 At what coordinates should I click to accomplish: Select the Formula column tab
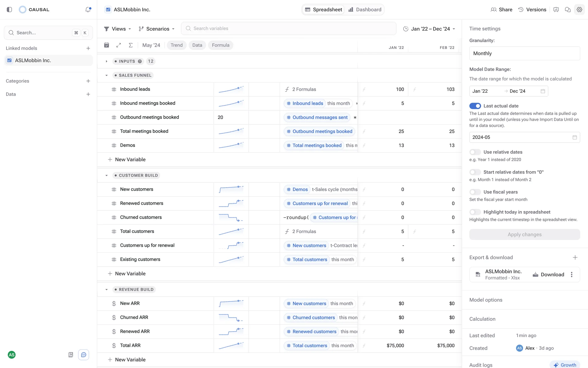pos(221,45)
